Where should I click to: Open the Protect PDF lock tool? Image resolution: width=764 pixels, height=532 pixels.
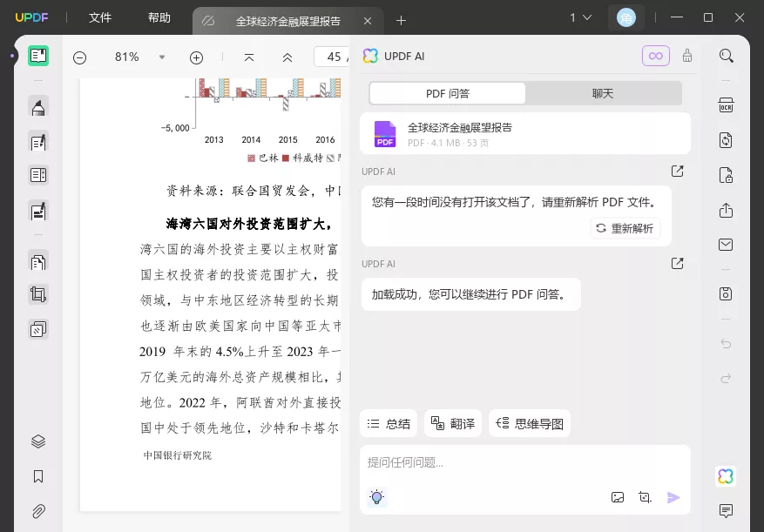(726, 175)
